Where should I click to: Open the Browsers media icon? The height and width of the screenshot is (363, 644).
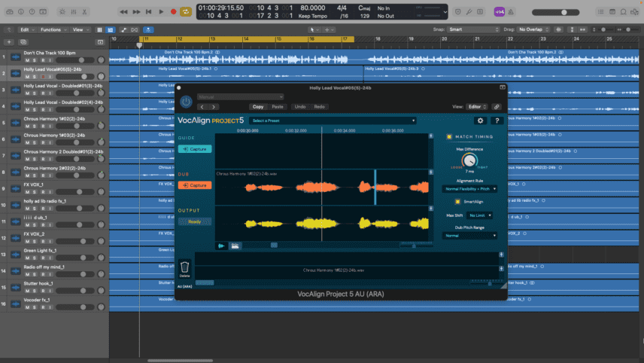[x=634, y=12]
